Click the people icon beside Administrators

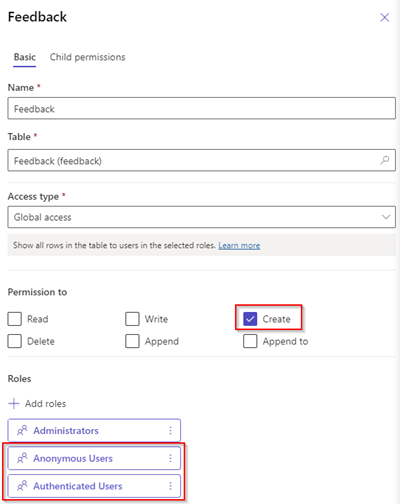[22, 430]
